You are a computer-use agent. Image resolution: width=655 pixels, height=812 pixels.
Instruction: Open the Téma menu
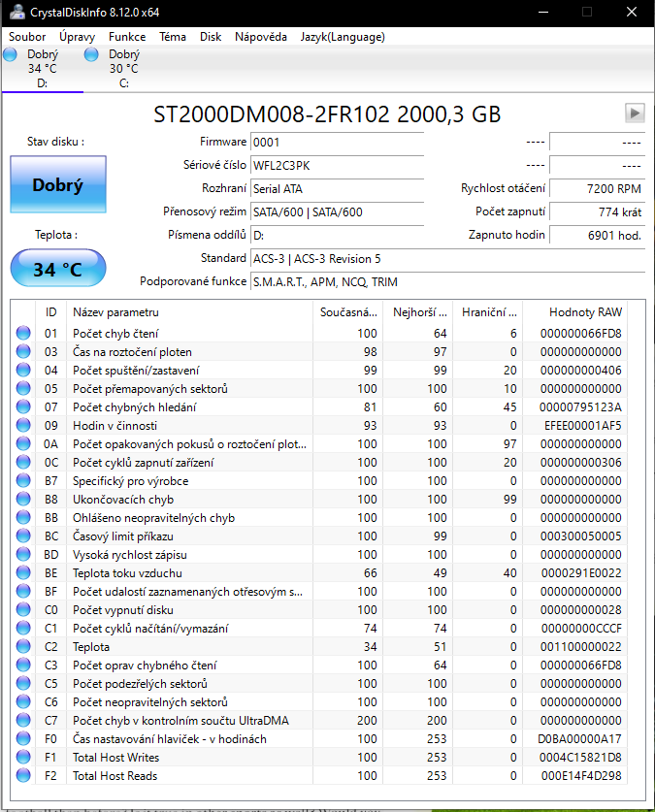click(x=173, y=37)
